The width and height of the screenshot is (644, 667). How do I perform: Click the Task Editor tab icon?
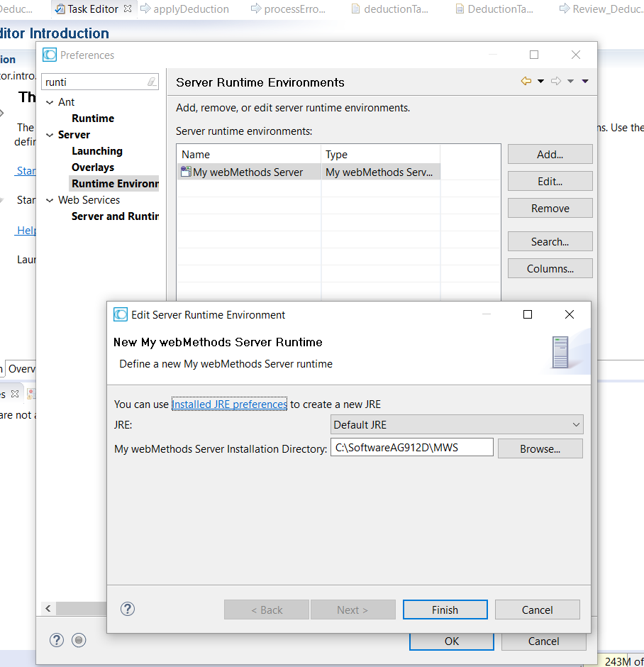click(60, 9)
